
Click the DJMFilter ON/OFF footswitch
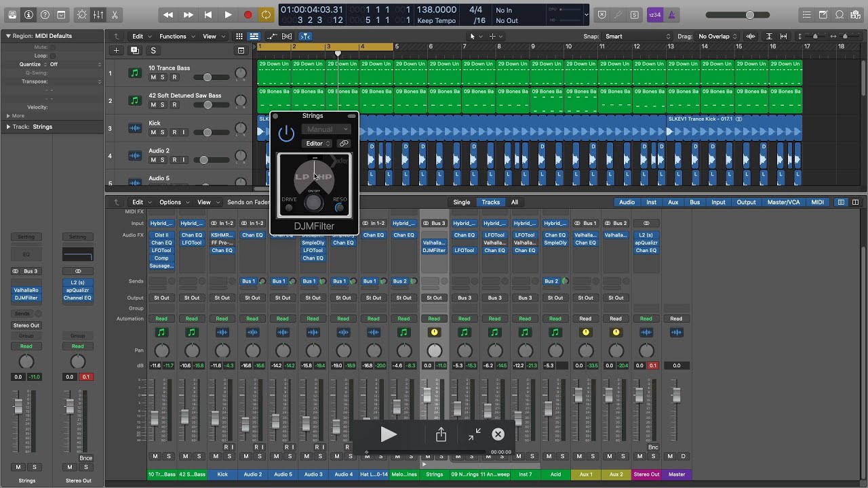pos(314,203)
